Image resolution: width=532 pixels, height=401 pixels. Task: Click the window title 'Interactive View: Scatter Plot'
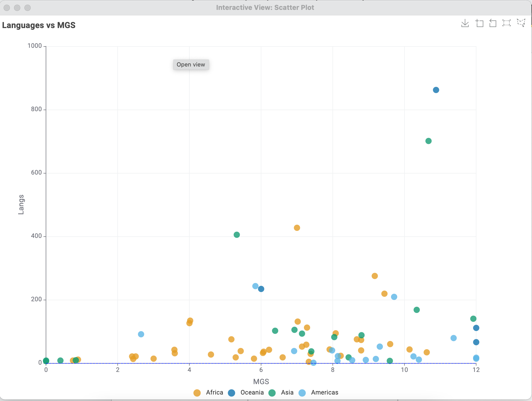[x=265, y=8]
